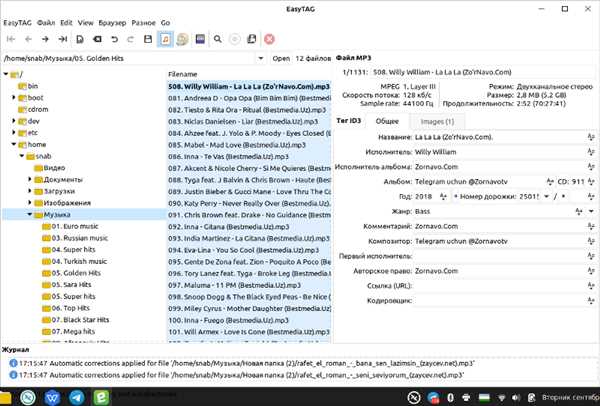Viewport: 600px width, 406px height.
Task: Apply artist Willy William to selected files
Action: (x=591, y=152)
